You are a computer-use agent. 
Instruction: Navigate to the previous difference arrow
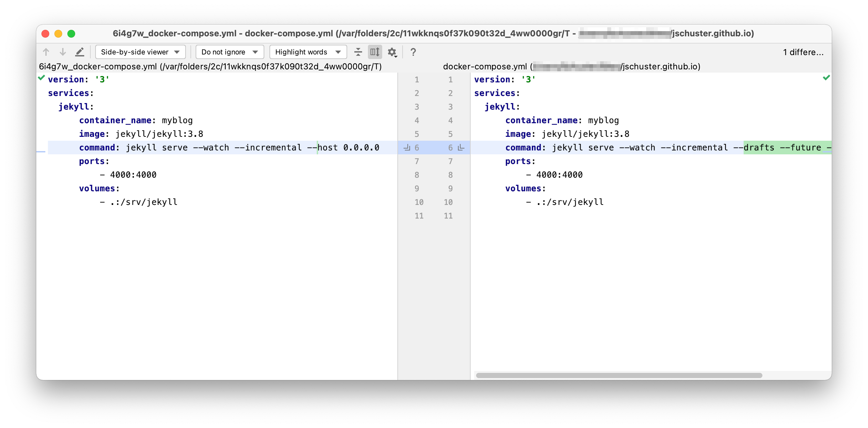[46, 52]
